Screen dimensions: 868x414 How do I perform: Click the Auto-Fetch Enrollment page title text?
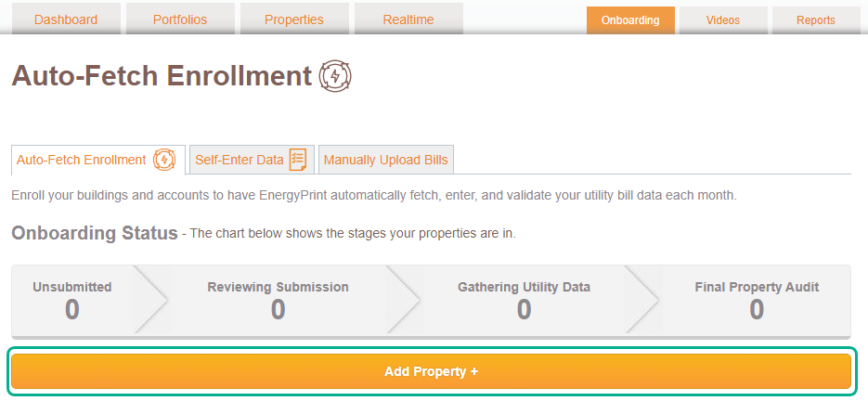click(x=162, y=76)
